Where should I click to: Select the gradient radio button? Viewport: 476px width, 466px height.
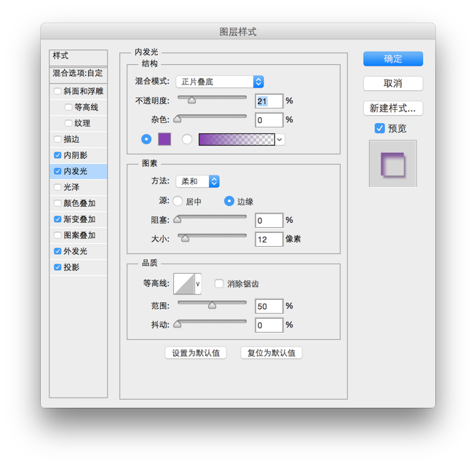pos(187,139)
